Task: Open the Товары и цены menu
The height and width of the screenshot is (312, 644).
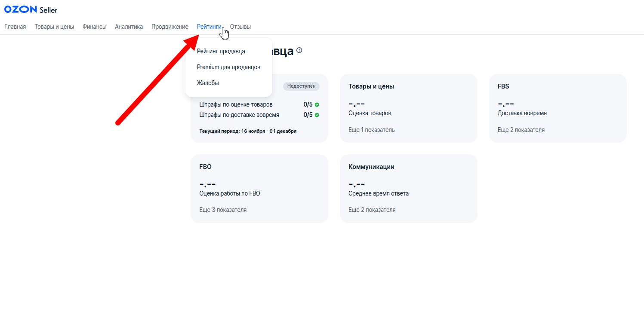Action: [x=54, y=27]
